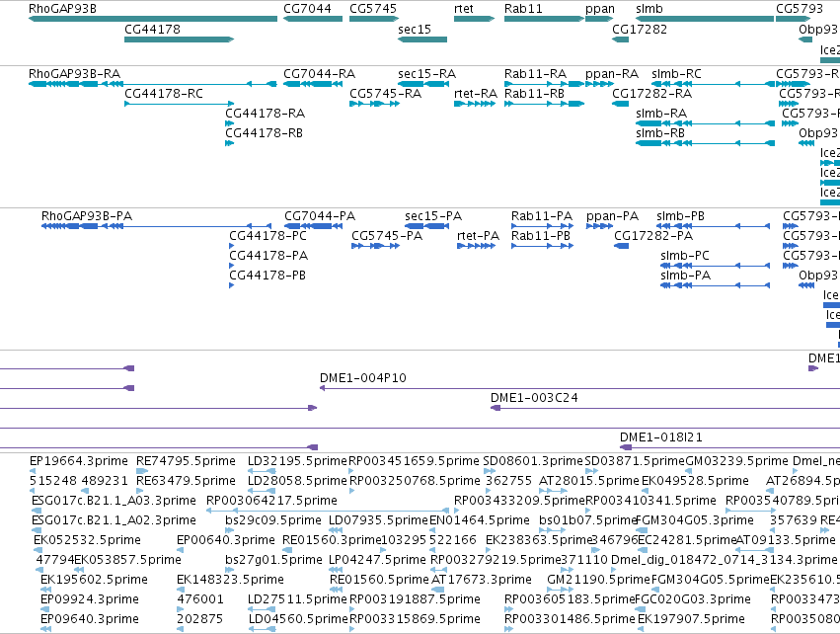This screenshot has height=634, width=840.
Task: Select protein RhoGAP93B-PA
Action: tap(156, 226)
